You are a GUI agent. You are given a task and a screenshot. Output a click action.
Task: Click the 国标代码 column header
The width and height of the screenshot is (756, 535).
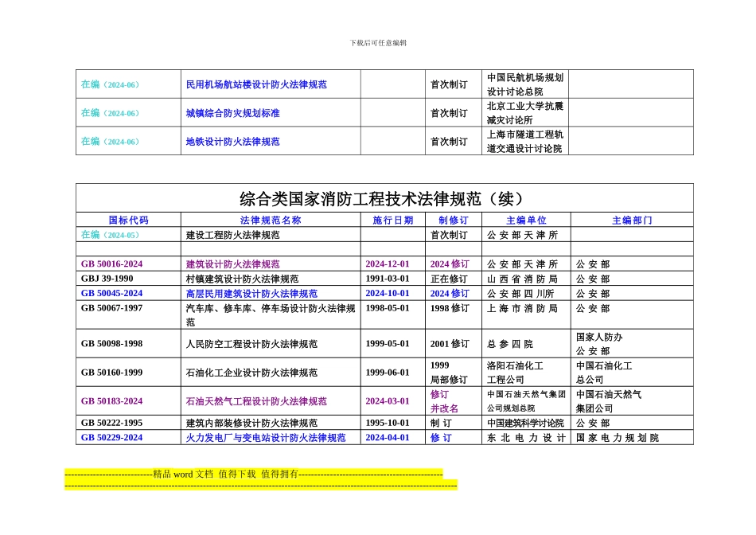coord(128,220)
